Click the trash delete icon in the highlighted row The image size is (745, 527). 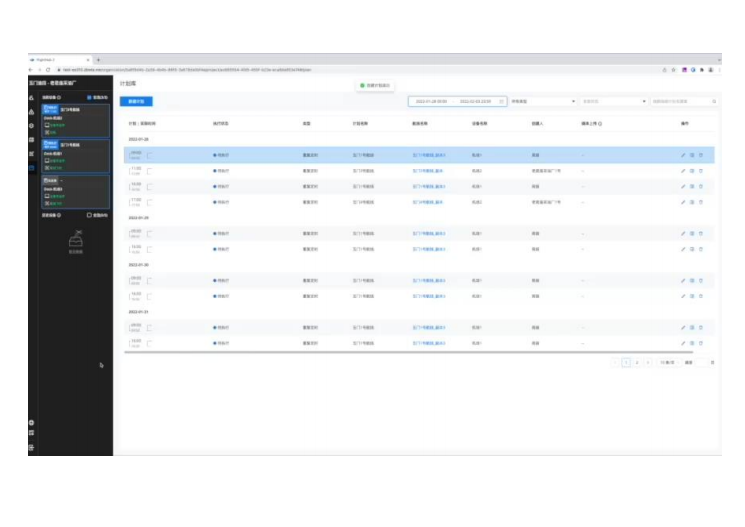pos(701,155)
